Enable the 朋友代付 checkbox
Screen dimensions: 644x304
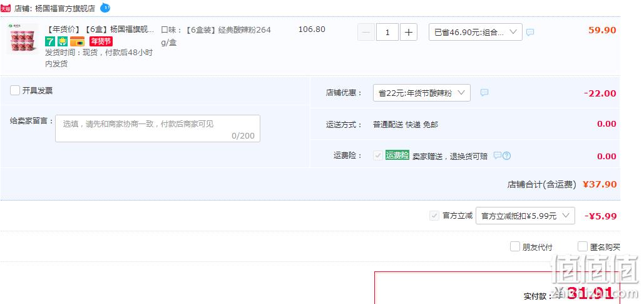[515, 247]
